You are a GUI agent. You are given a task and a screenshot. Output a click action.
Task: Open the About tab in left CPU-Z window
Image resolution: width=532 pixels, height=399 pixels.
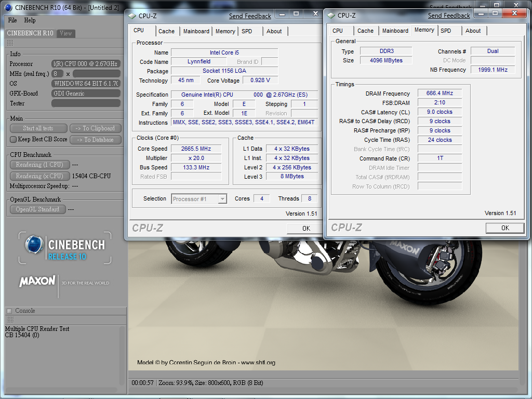coord(274,31)
